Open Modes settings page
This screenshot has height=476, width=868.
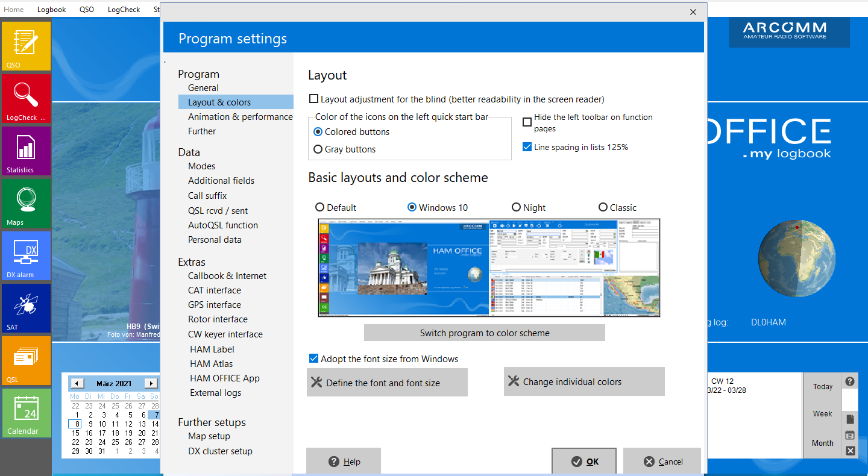201,166
